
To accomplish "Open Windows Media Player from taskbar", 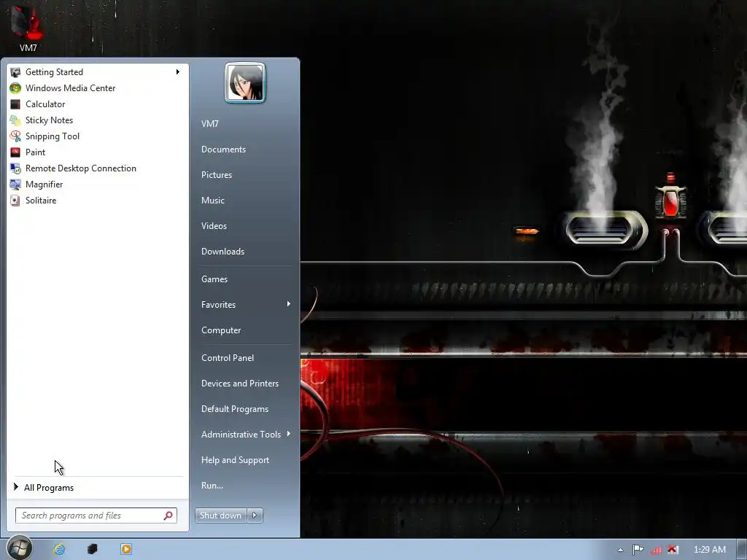I will (x=126, y=549).
